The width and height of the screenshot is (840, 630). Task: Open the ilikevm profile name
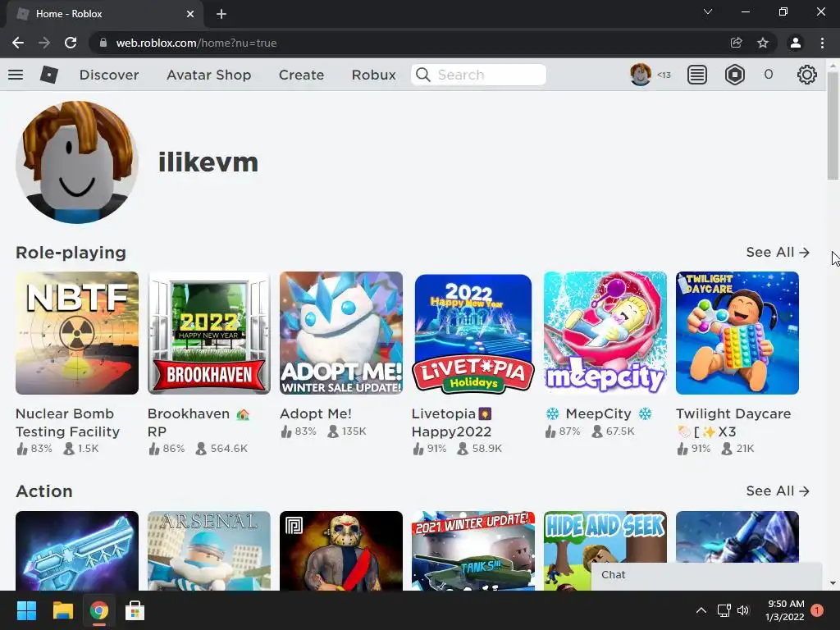(x=208, y=162)
